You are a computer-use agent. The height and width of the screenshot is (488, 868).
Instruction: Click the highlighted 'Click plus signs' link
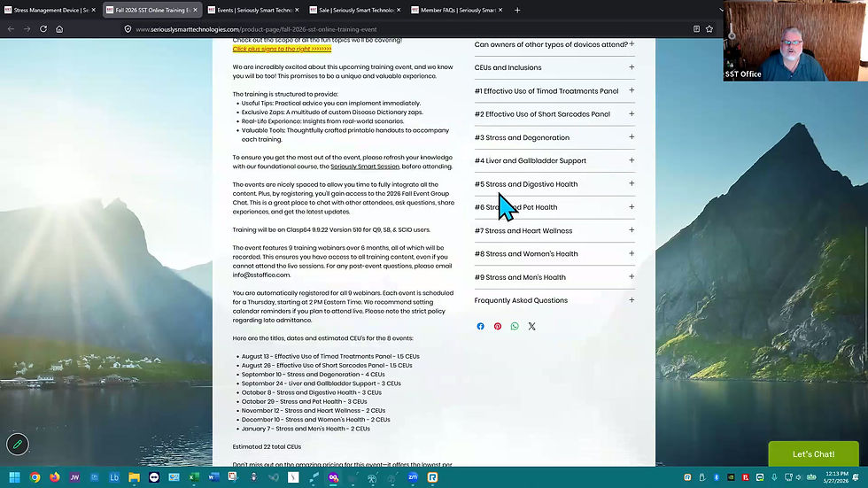tap(282, 49)
